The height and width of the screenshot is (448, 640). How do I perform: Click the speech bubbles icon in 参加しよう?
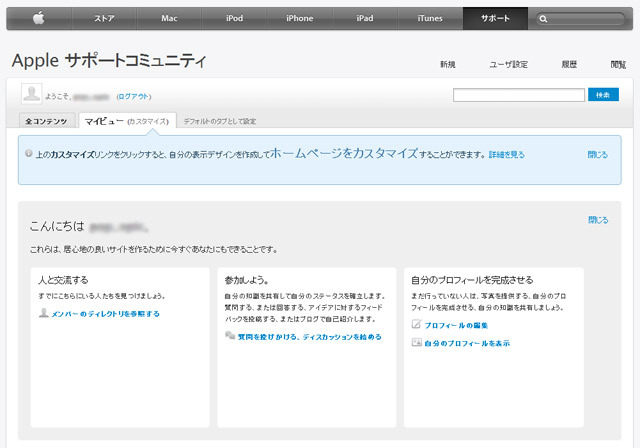click(x=230, y=335)
